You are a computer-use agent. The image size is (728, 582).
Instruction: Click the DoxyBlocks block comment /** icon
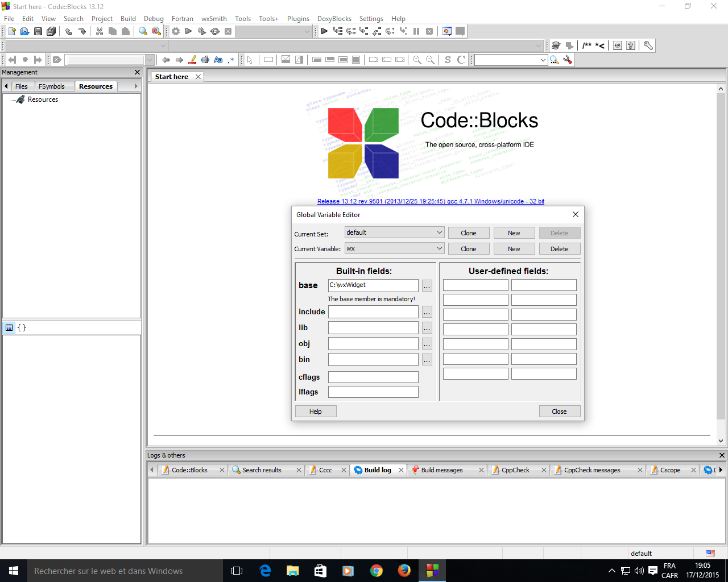[587, 45]
